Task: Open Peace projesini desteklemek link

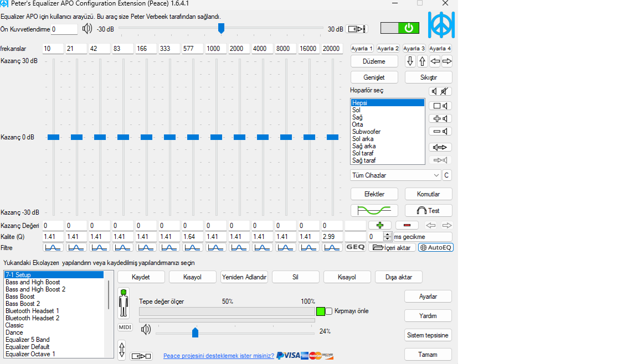Action: point(219,356)
